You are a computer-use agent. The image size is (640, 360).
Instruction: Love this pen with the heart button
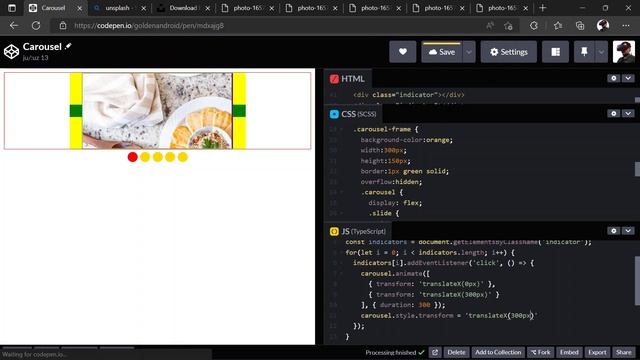click(402, 52)
